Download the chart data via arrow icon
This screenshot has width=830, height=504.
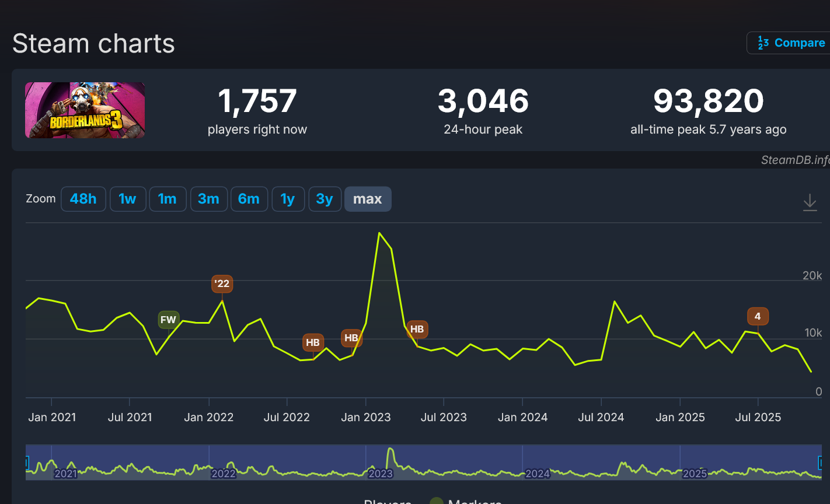810,202
